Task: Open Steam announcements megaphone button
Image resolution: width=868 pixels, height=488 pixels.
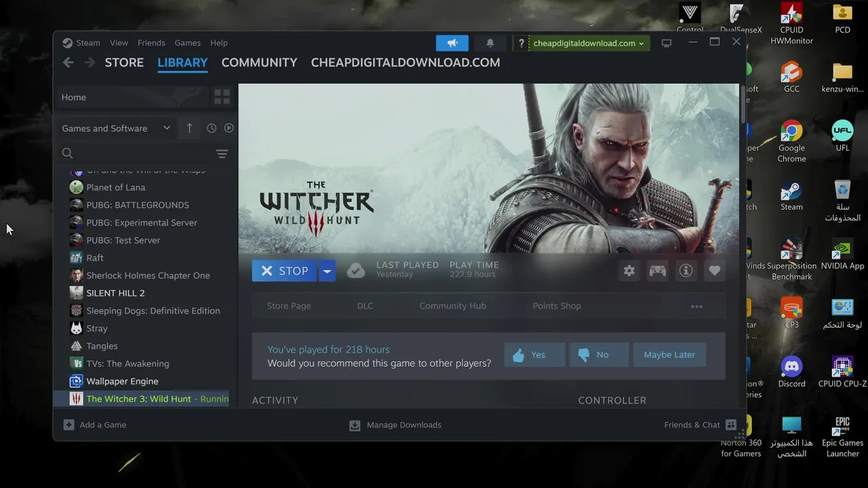Action: [x=452, y=43]
